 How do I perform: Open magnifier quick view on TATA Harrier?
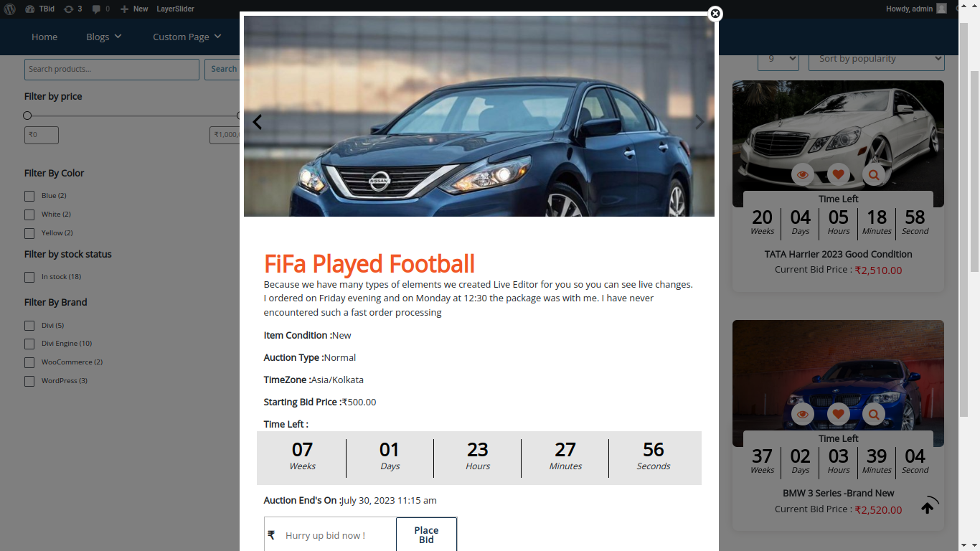[x=874, y=174]
